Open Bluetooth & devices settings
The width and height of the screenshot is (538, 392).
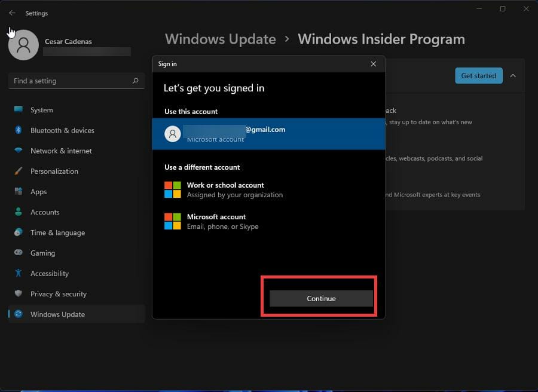coord(77,130)
